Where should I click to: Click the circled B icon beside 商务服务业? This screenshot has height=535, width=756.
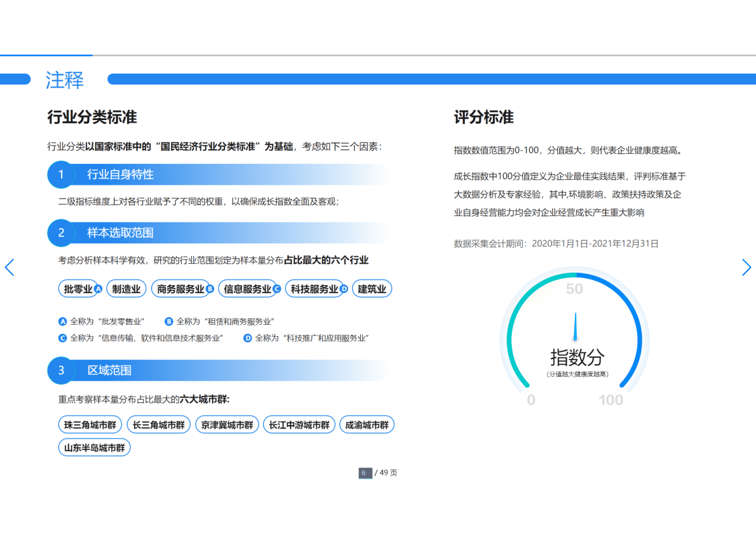209,288
